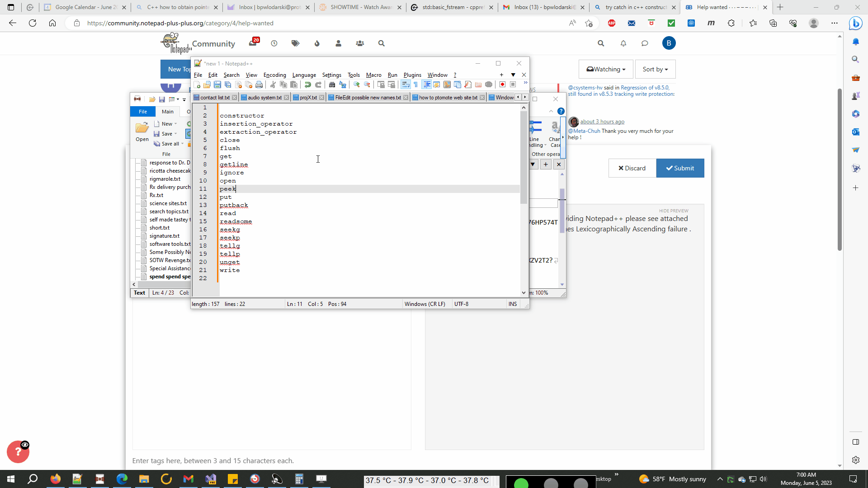The image size is (868, 488).
Task: Start macro recording with red record icon
Action: [502, 84]
